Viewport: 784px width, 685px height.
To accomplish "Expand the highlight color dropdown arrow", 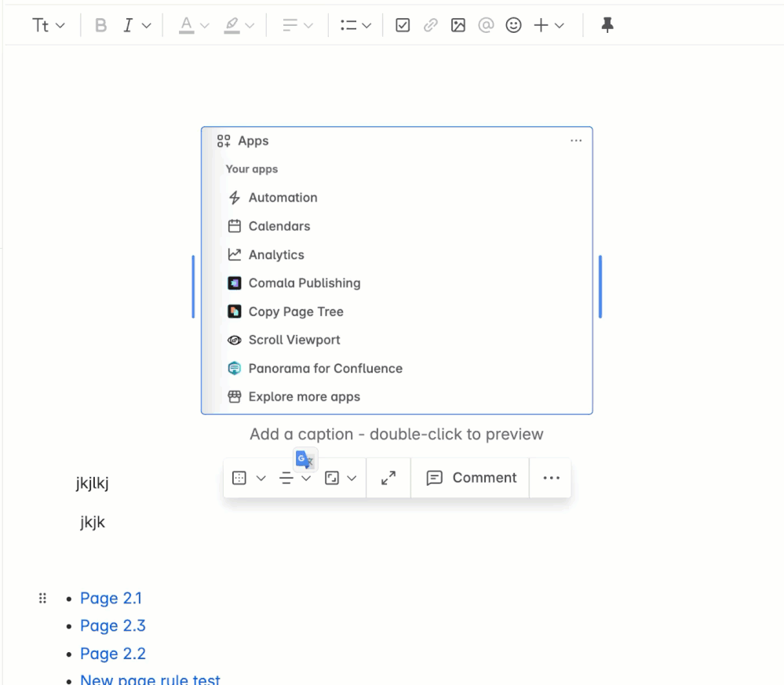I will (250, 25).
